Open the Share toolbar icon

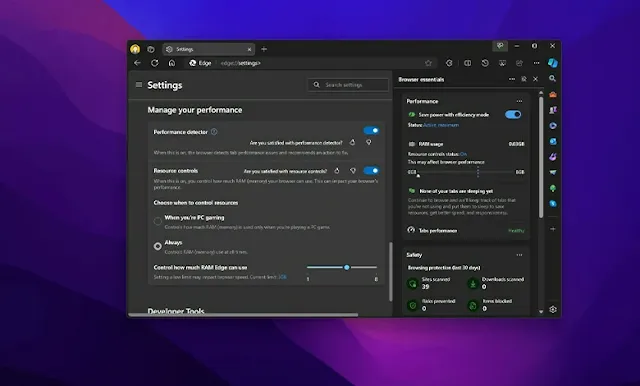pos(519,63)
